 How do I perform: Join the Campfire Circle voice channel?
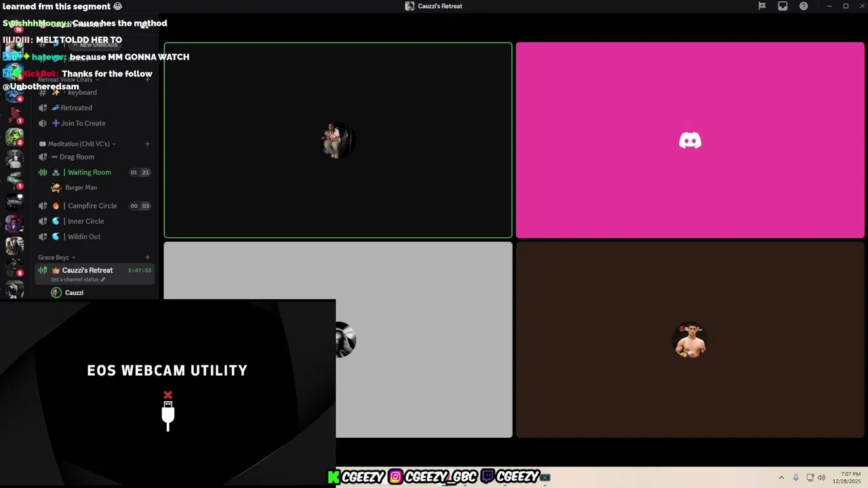click(x=94, y=205)
